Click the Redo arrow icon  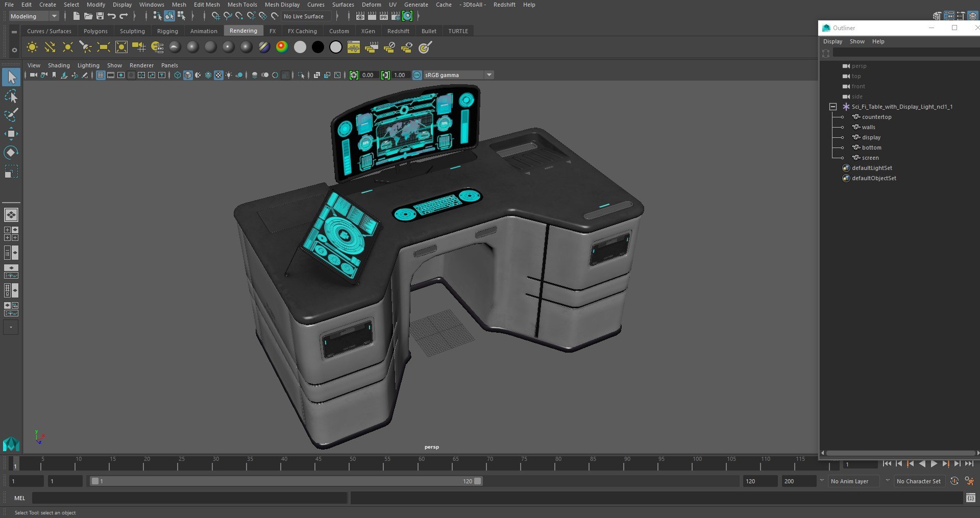pyautogui.click(x=124, y=16)
